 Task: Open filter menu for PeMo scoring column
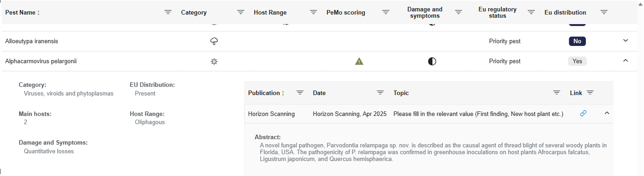tap(386, 12)
